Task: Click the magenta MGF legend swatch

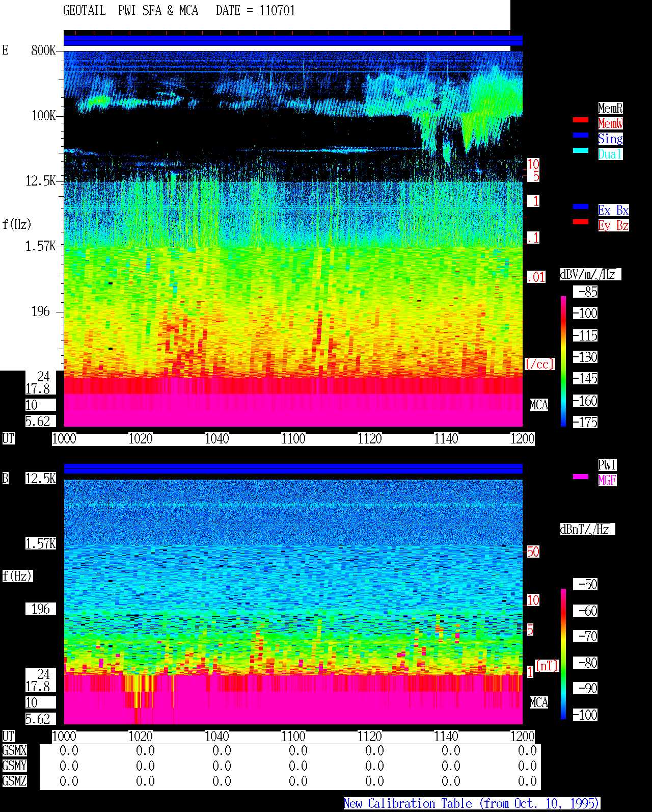Action: (581, 477)
